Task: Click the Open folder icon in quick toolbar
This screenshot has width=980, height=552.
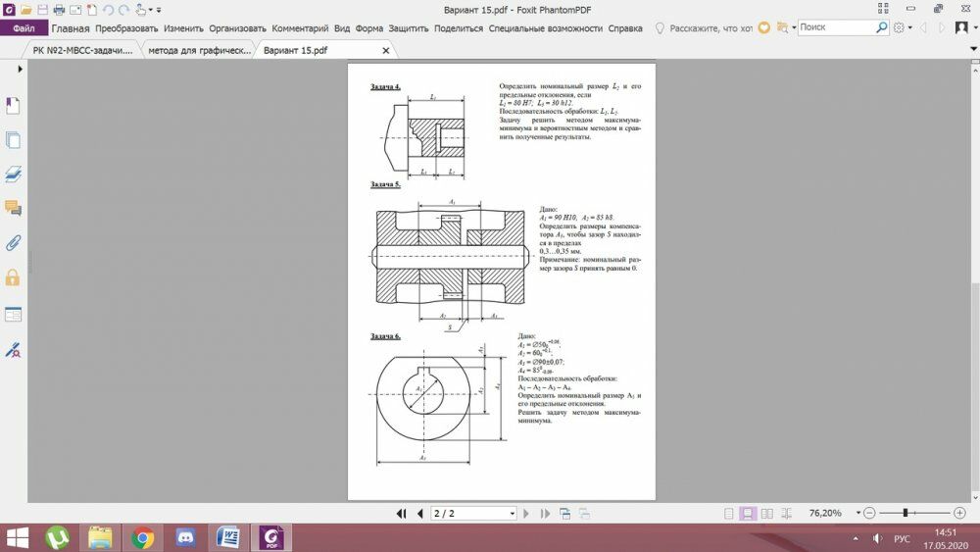Action: tap(24, 10)
